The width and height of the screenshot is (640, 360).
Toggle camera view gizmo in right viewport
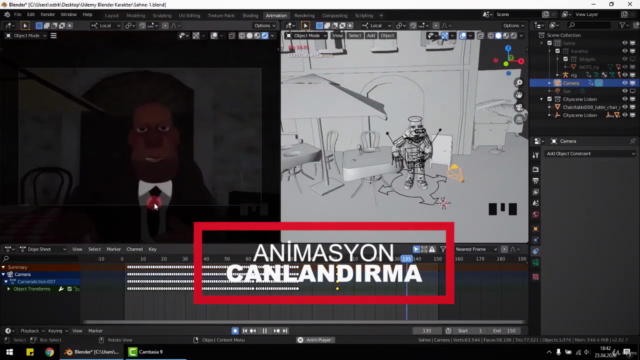tap(519, 107)
